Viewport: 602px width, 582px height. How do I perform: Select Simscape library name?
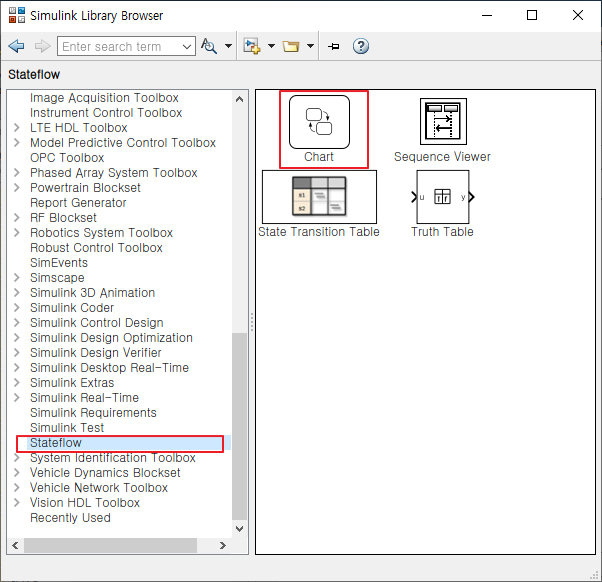57,278
